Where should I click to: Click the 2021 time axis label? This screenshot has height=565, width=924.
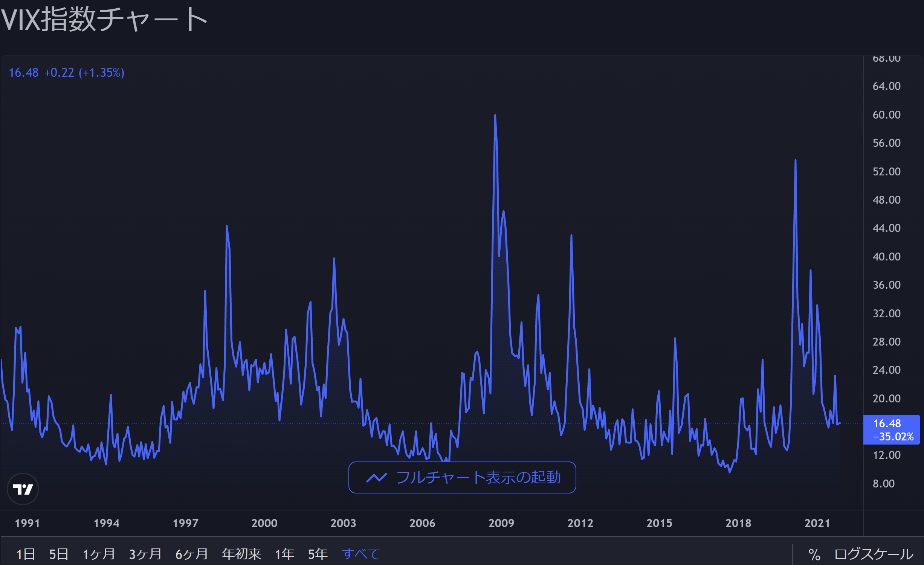point(817,523)
